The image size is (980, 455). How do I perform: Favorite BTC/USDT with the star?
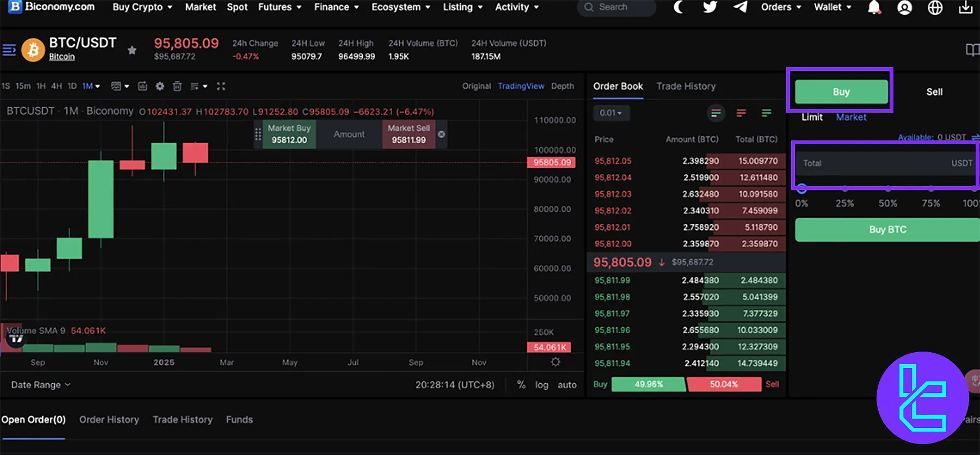coord(132,50)
